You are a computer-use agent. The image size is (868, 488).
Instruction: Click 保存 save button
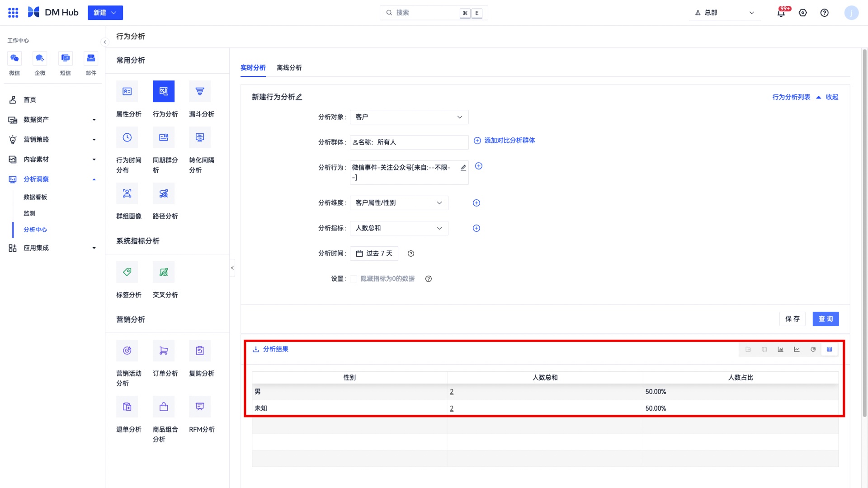point(793,319)
